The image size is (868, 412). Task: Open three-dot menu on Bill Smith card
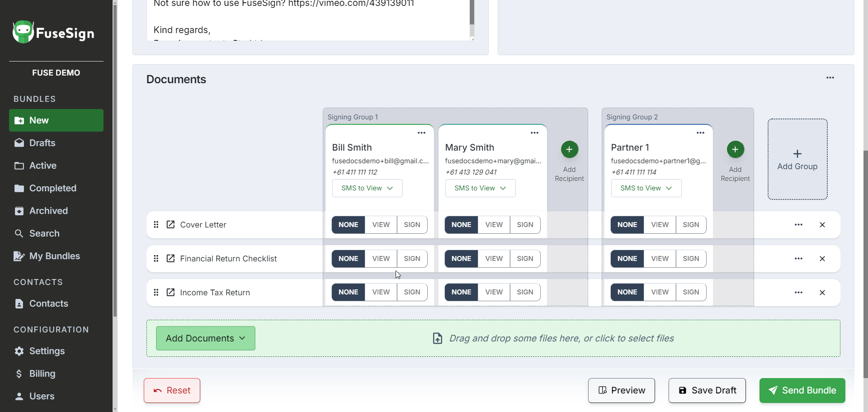point(421,133)
